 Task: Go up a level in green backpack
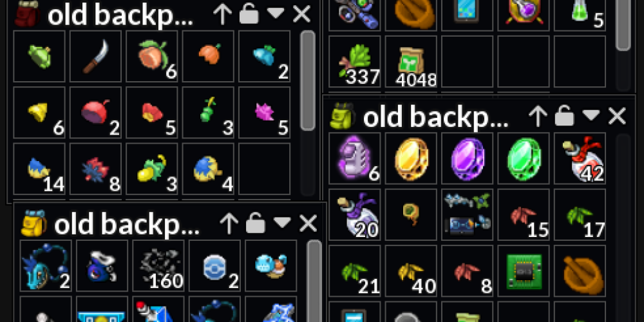pyautogui.click(x=538, y=116)
